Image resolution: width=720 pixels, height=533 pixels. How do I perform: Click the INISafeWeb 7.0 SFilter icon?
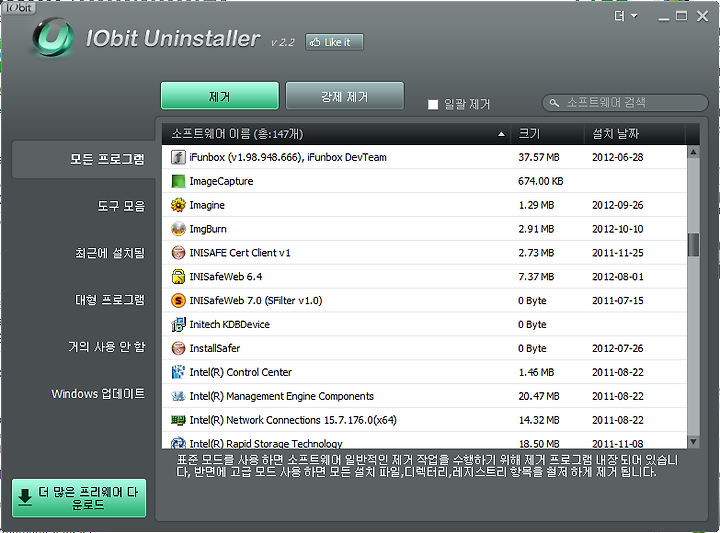pos(178,300)
